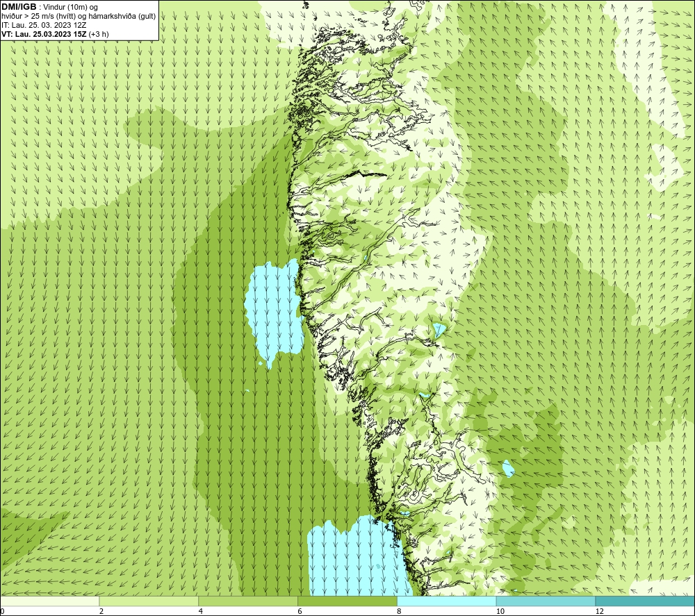The image size is (695, 616).
Task: Click the 8–10 m/s light cyan legend swatch
Action: [x=446, y=601]
